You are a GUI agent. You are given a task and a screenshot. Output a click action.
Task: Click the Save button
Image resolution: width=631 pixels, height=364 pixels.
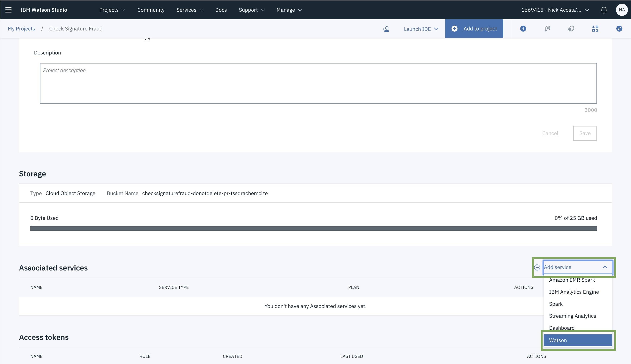tap(585, 133)
